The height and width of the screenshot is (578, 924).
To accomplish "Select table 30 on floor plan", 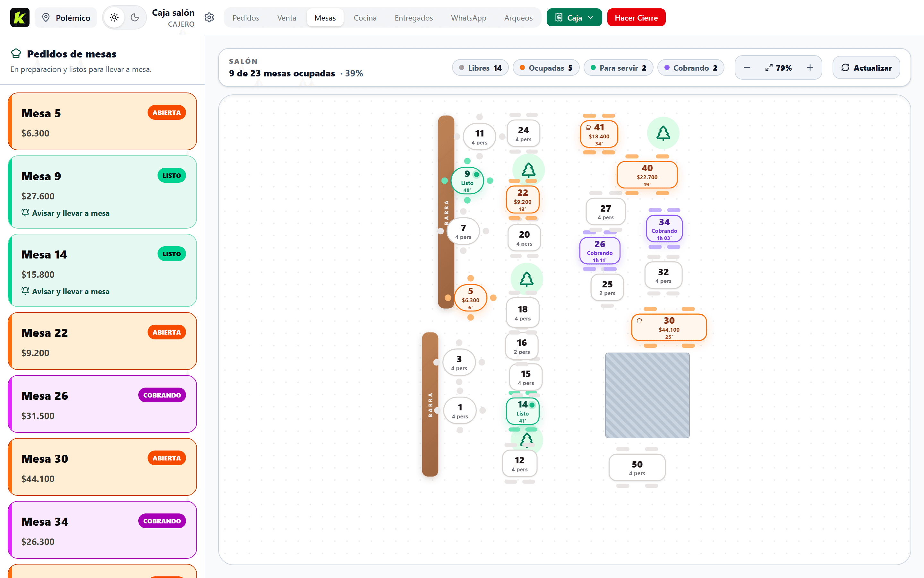I will coord(669,327).
